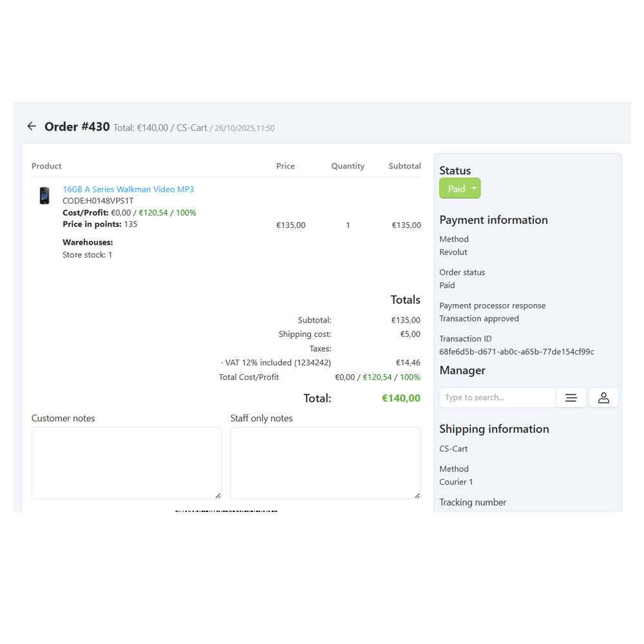Image resolution: width=644 pixels, height=644 pixels.
Task: Click the Order #430 page title
Action: (x=77, y=127)
